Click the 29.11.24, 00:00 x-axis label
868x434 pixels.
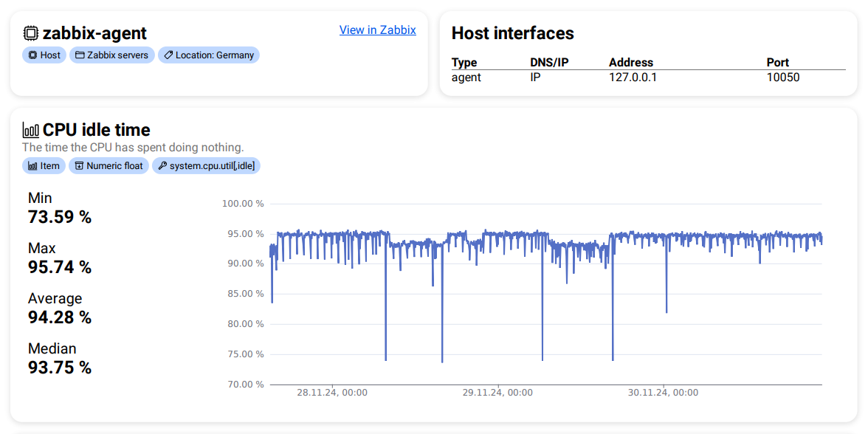pos(497,393)
